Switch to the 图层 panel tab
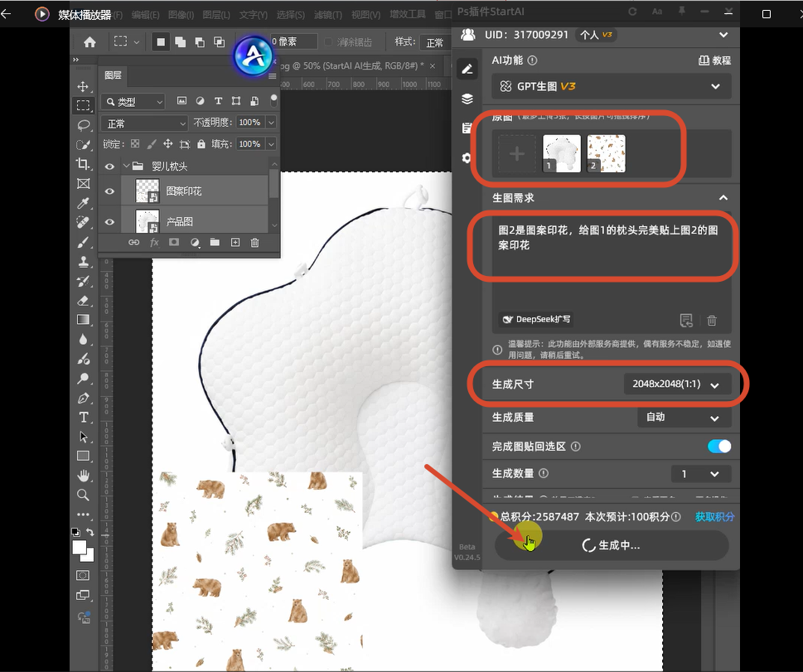 [113, 75]
